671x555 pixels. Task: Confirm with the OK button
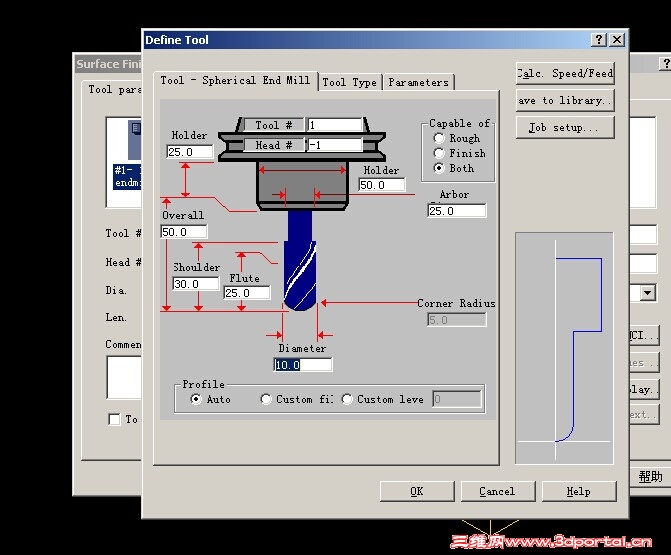click(417, 491)
